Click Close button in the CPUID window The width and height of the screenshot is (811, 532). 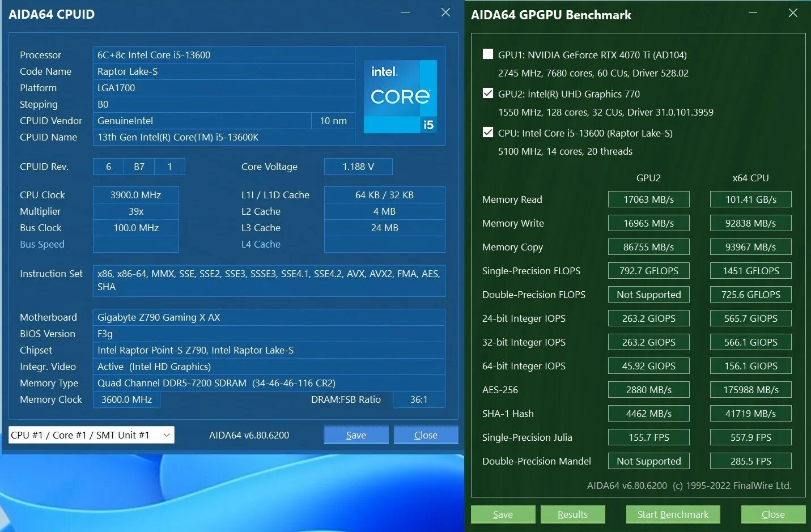pos(426,435)
